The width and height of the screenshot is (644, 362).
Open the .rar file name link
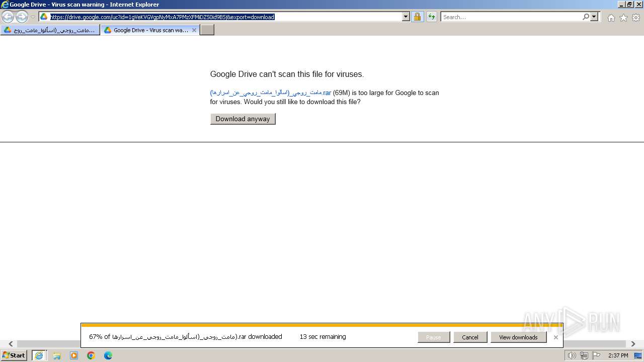pos(271,93)
